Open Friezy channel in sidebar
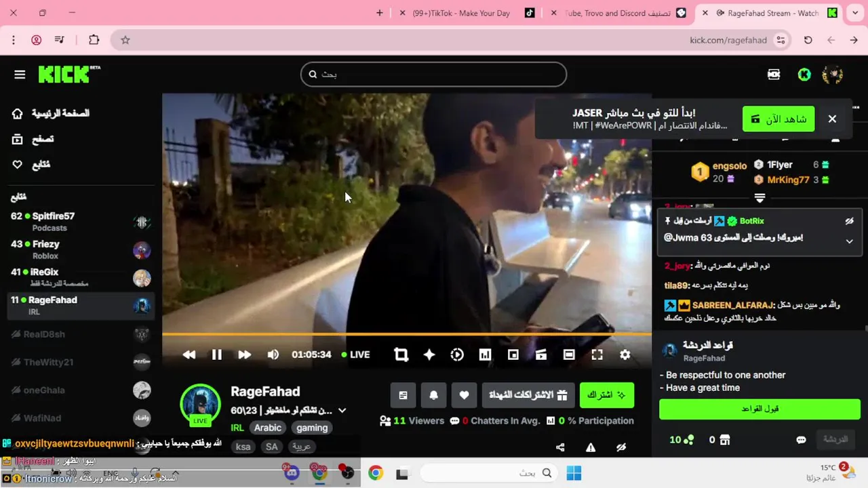 81,249
